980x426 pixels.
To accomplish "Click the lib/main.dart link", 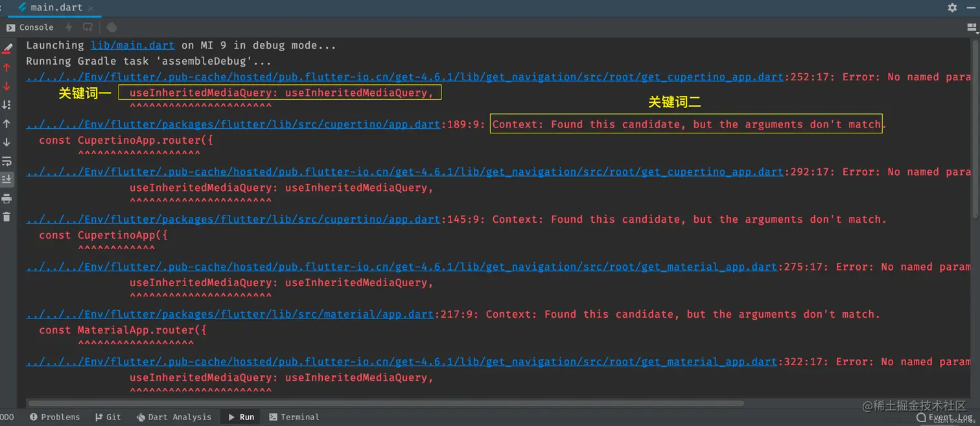I will (x=132, y=45).
